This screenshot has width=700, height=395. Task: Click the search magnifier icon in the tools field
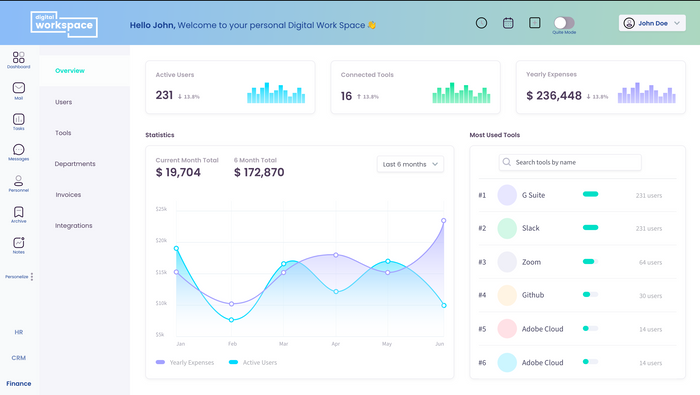click(x=506, y=162)
